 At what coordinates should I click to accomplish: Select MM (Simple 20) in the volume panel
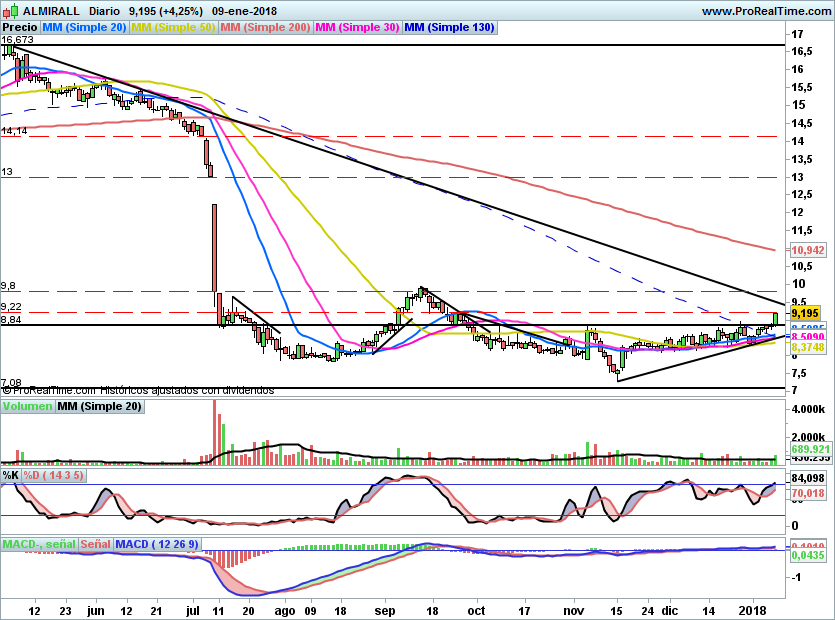[x=99, y=407]
